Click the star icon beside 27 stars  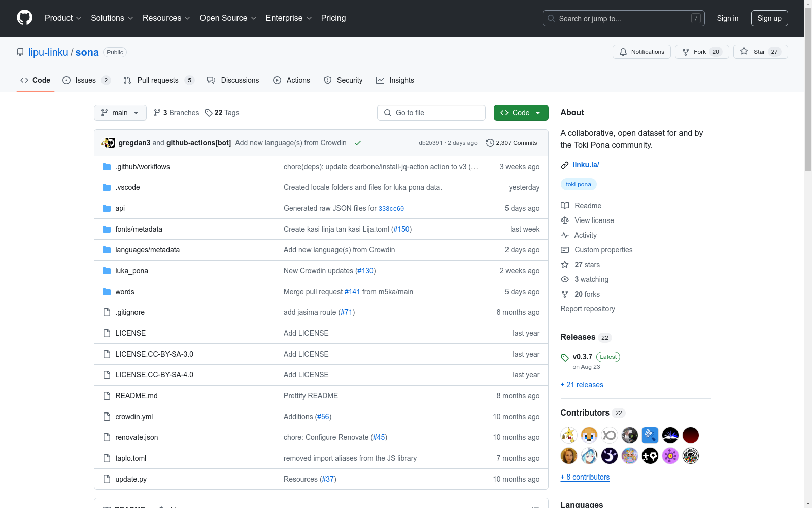565,265
